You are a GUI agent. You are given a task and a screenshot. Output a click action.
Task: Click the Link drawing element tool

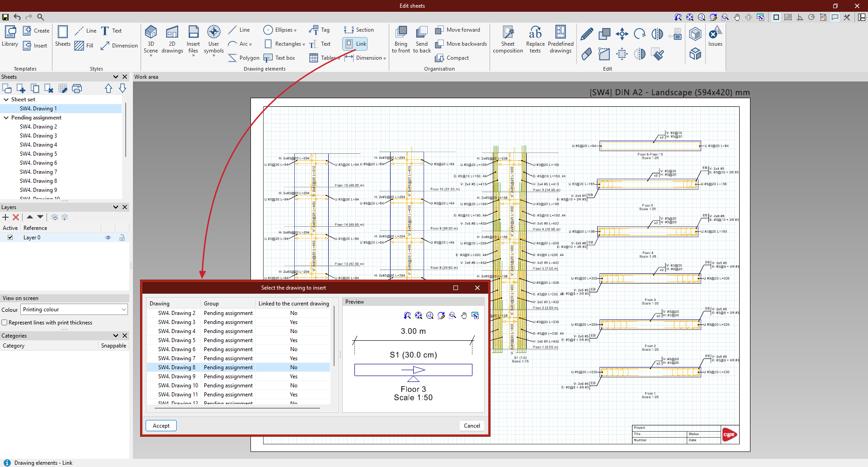(x=355, y=44)
